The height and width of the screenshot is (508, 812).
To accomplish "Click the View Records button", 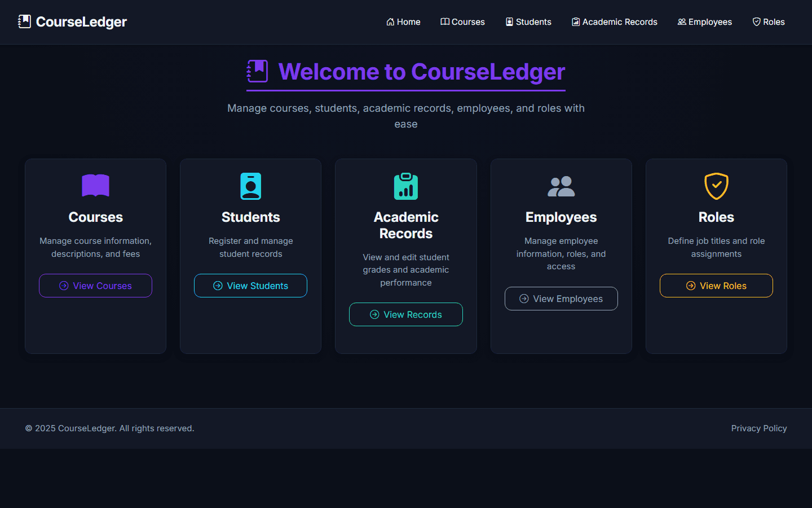I will click(406, 314).
